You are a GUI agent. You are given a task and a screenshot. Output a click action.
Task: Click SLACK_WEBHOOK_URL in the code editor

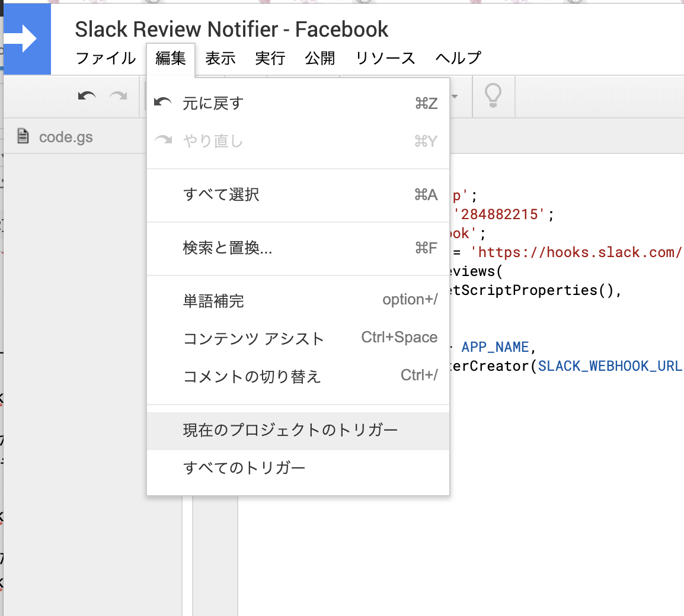(x=610, y=366)
